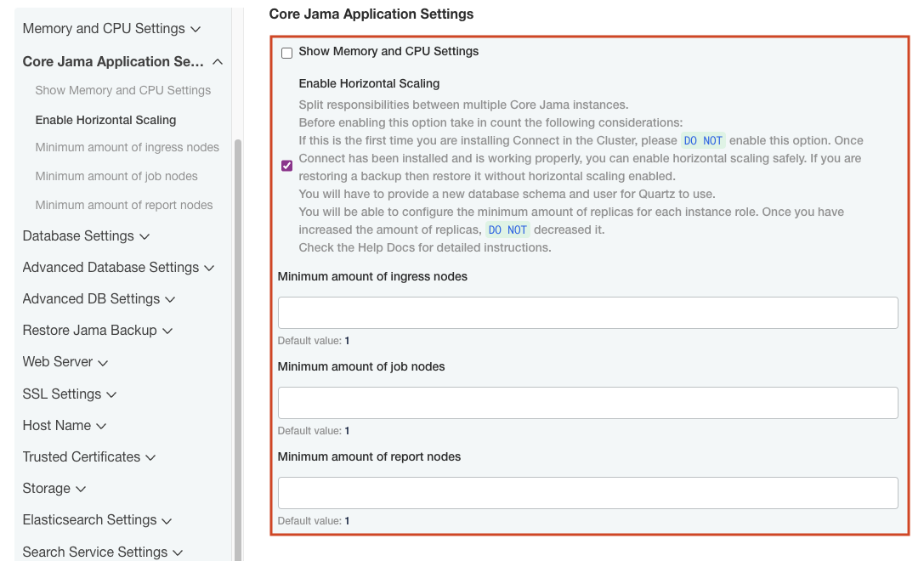Go to Show Memory and CPU Settings sidebar link
Screen dimensions: 924x561
coord(122,90)
